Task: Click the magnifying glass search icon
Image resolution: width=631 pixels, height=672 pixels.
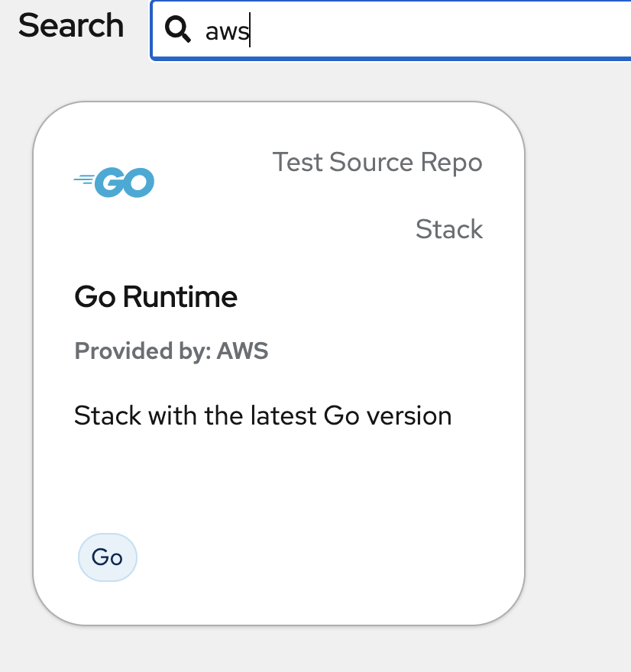Action: tap(178, 30)
